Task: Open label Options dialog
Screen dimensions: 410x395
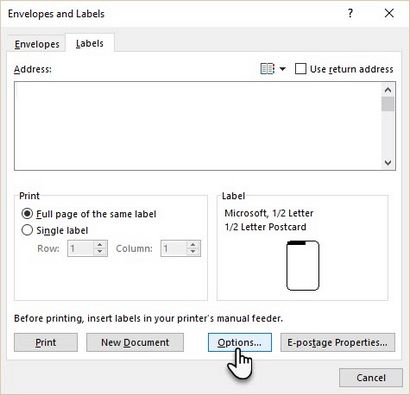Action: 240,342
